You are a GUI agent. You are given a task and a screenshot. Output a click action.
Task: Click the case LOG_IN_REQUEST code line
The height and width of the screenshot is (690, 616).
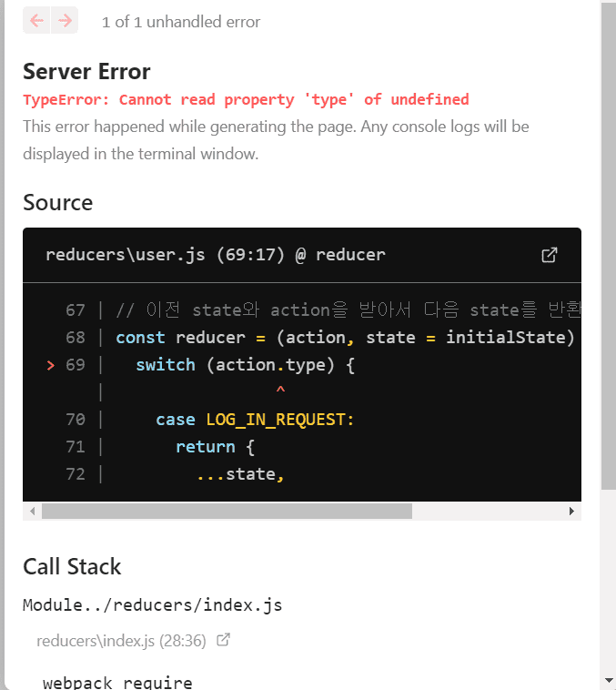coord(255,420)
